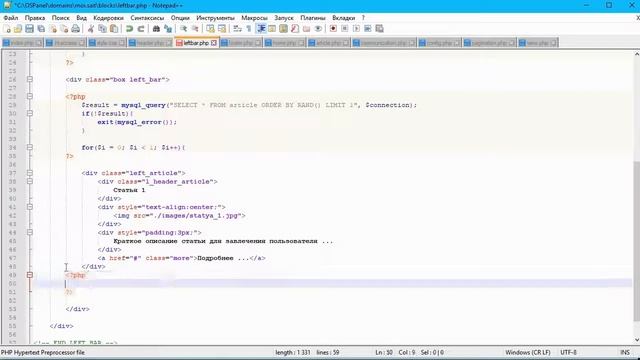Click the Run macro multiple times icon
The image size is (640, 360).
(x=368, y=29)
